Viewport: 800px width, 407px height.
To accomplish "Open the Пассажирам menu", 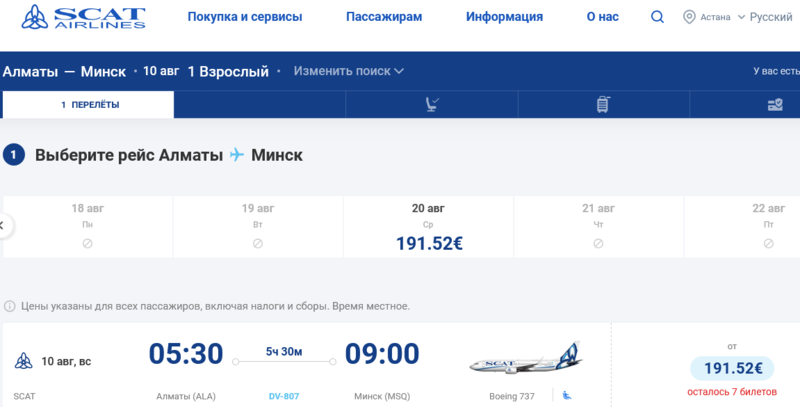I will 384,17.
